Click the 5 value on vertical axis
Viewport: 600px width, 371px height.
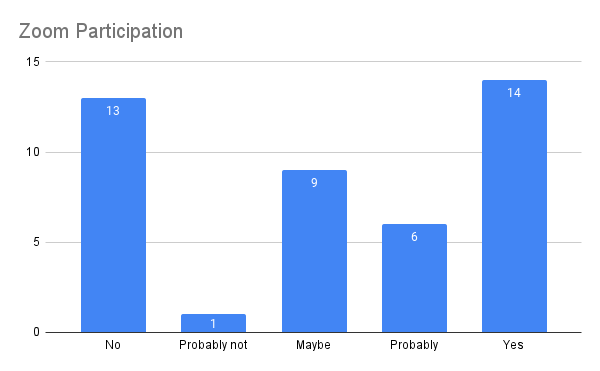point(36,242)
